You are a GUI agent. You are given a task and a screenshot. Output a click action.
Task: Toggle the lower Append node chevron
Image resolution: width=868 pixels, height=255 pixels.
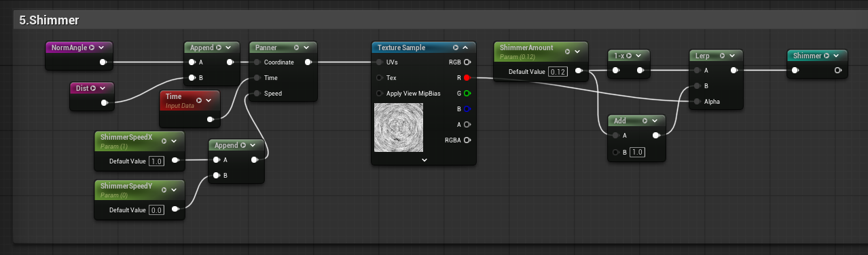pos(253,145)
